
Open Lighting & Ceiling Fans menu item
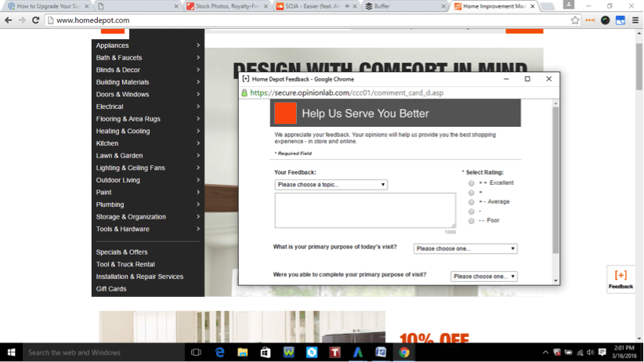tap(148, 168)
